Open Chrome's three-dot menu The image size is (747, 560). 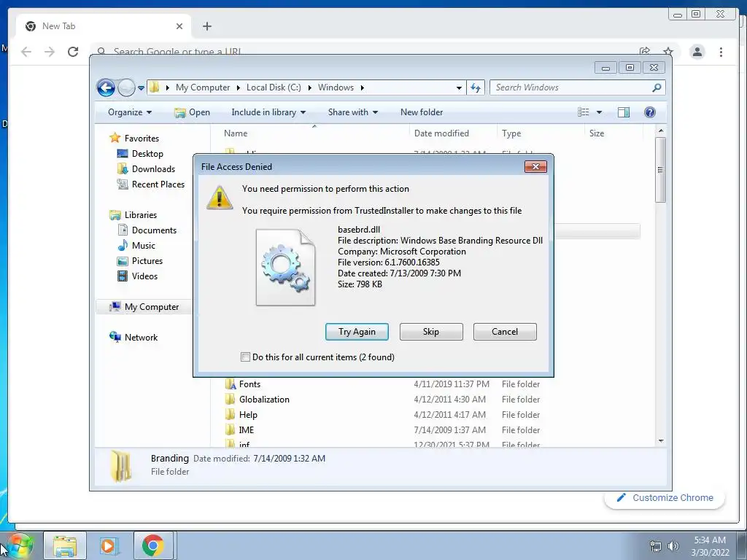tap(721, 52)
